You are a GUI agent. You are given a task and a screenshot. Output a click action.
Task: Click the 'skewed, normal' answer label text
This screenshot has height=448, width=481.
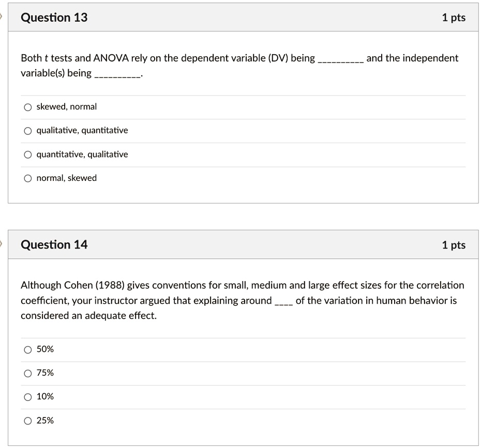[67, 106]
